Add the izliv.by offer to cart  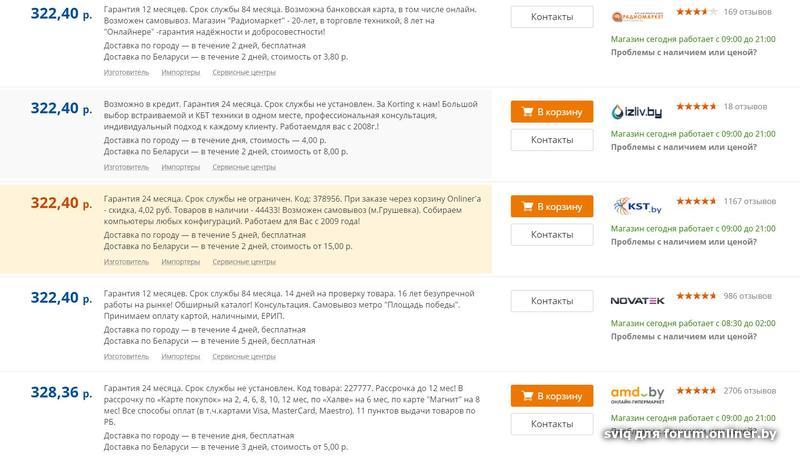click(x=551, y=112)
